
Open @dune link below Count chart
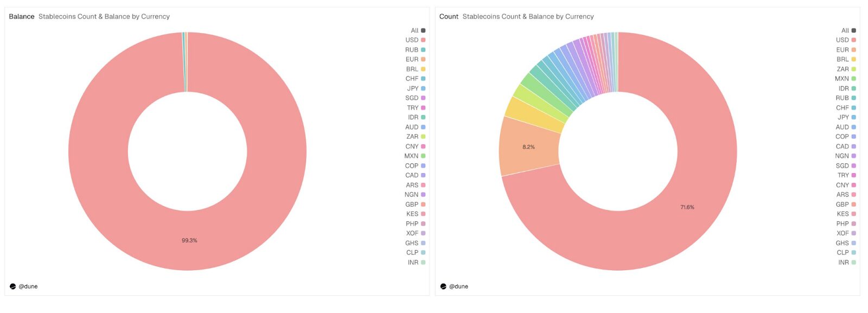(x=458, y=286)
